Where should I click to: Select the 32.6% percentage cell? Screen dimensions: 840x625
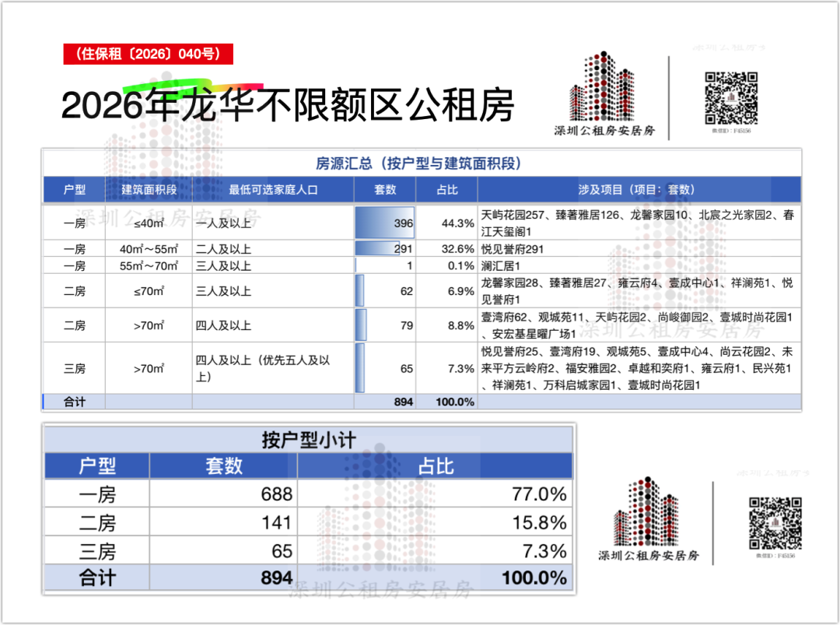[446, 249]
